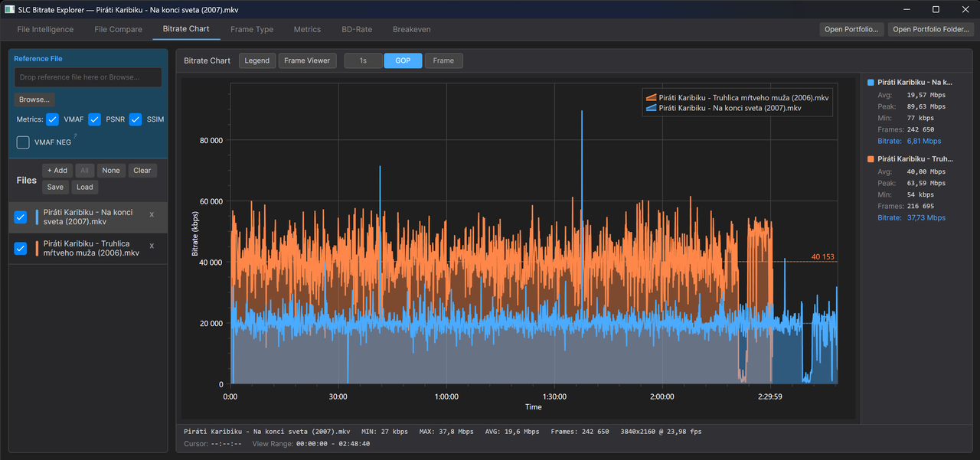Viewport: 980px width, 460px height.
Task: Click the 6,81 Mbps bitrate value
Action: click(x=925, y=141)
